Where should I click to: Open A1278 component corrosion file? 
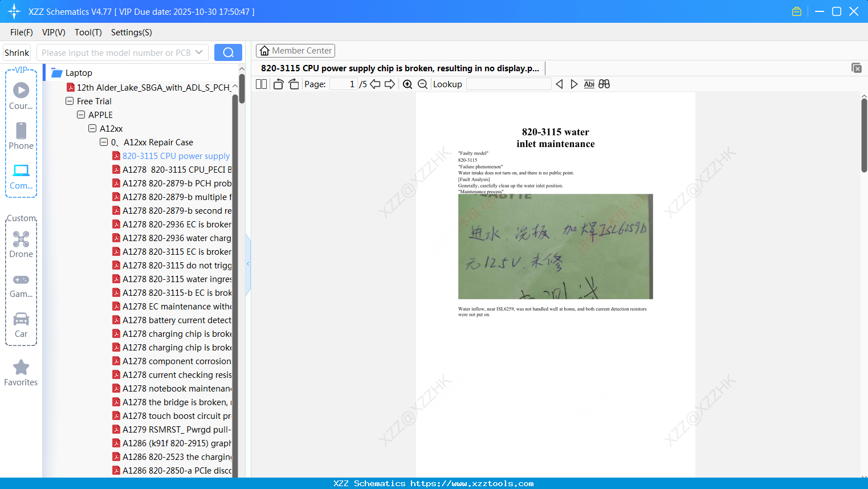pyautogui.click(x=172, y=361)
